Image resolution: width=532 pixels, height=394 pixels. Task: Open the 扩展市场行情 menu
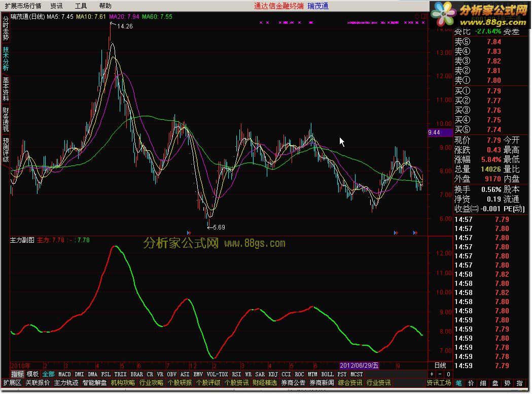point(23,6)
